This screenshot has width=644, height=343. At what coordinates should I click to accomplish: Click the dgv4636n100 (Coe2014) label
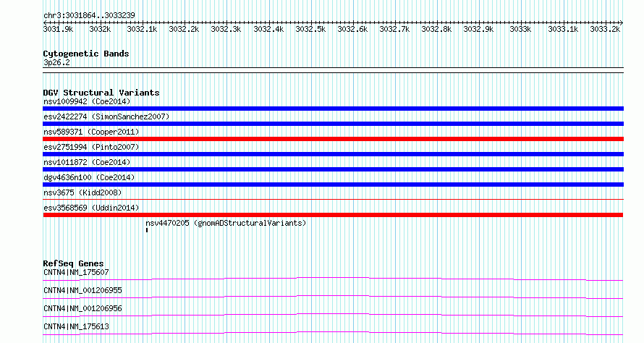(89, 177)
